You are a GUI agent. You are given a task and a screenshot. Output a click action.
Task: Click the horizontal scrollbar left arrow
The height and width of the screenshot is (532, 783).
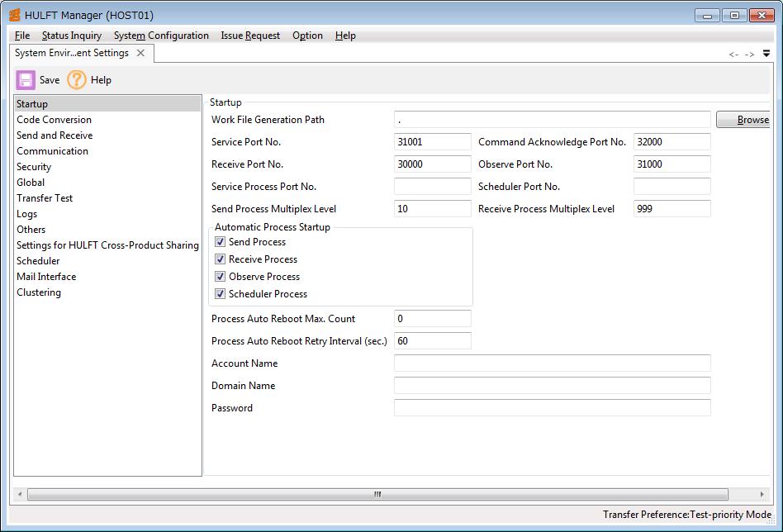[20, 495]
